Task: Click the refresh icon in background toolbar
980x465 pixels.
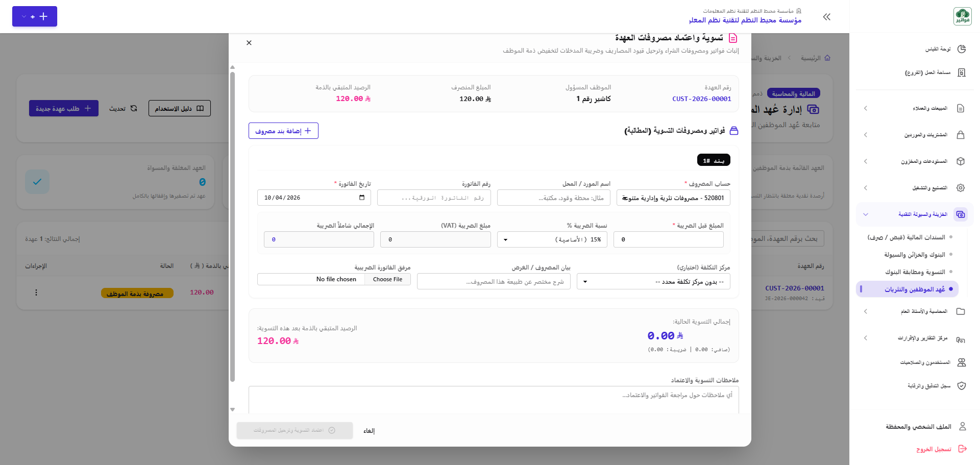Action: [x=134, y=108]
